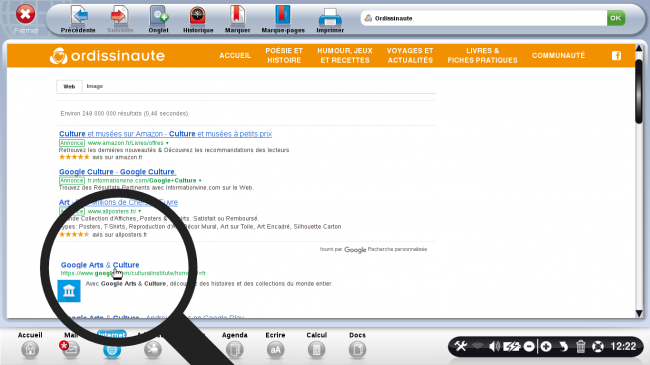
Task: Open the Facebook icon in the orange header
Action: pyautogui.click(x=616, y=56)
